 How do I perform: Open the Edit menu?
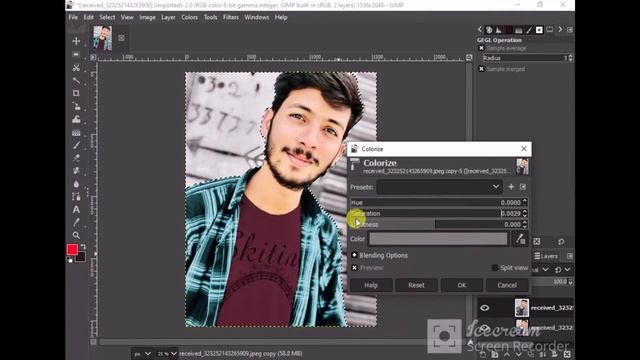click(89, 18)
